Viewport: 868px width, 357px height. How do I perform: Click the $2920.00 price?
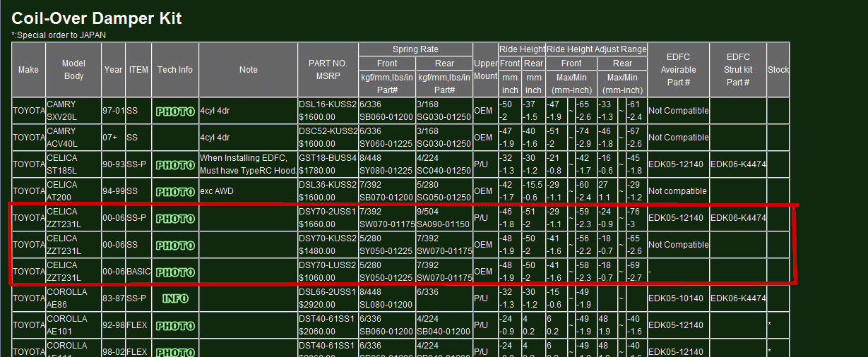tap(317, 305)
